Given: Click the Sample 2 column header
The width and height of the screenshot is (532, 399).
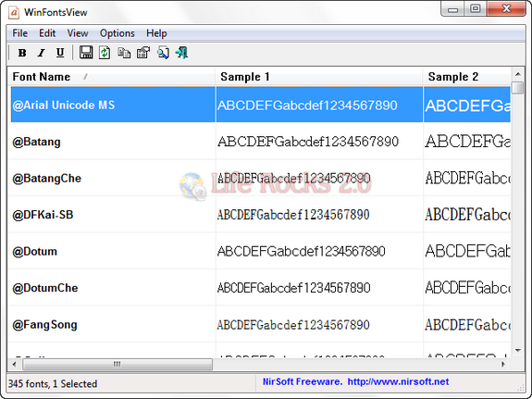Looking at the screenshot, I should [x=467, y=77].
